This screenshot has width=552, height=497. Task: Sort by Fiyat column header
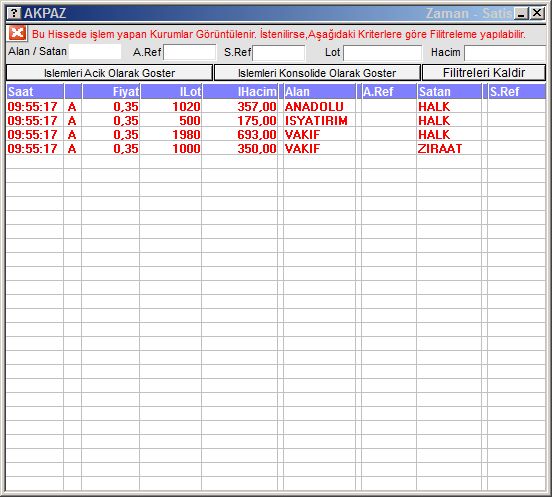click(111, 92)
